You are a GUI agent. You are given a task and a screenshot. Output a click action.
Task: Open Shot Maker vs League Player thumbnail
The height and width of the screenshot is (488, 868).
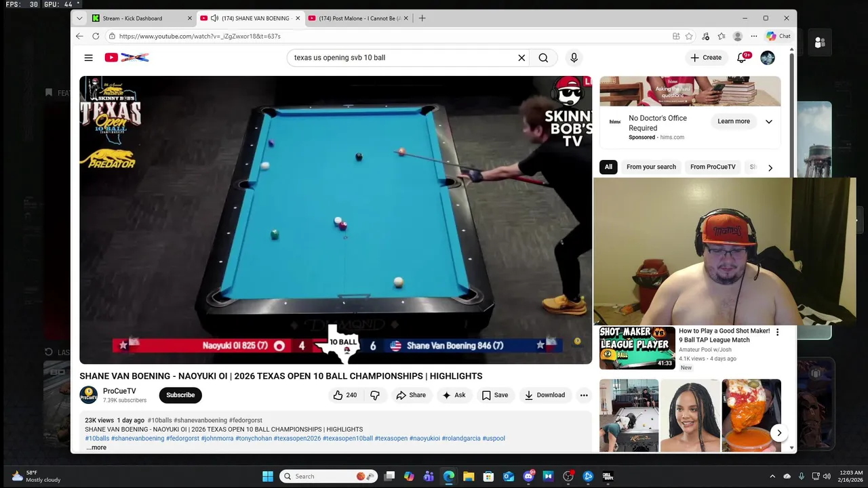637,348
